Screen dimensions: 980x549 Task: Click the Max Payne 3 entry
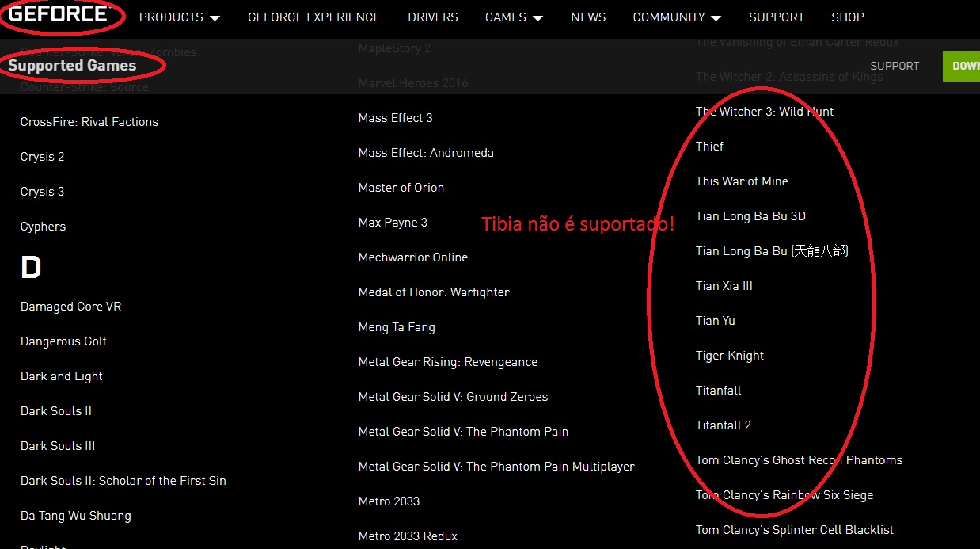(393, 223)
